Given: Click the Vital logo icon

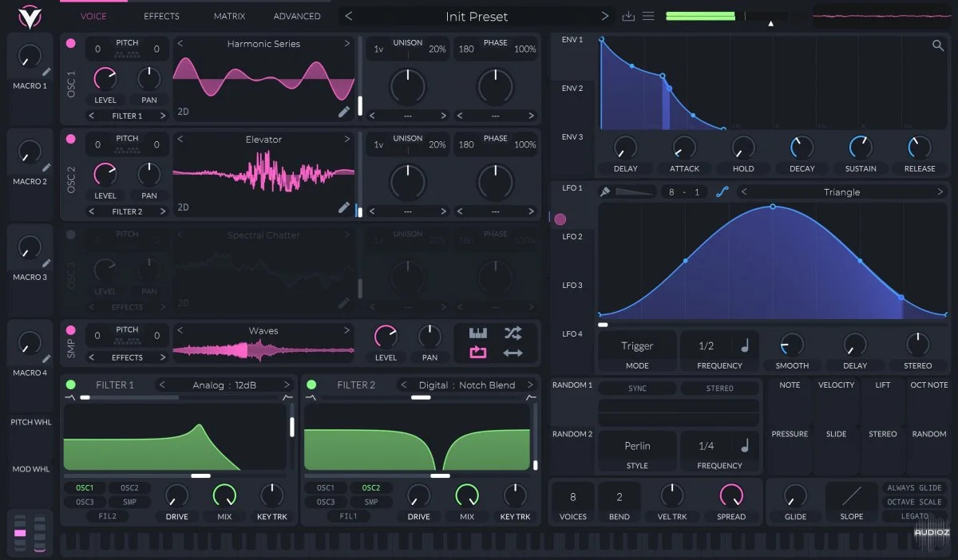Looking at the screenshot, I should coord(30,15).
